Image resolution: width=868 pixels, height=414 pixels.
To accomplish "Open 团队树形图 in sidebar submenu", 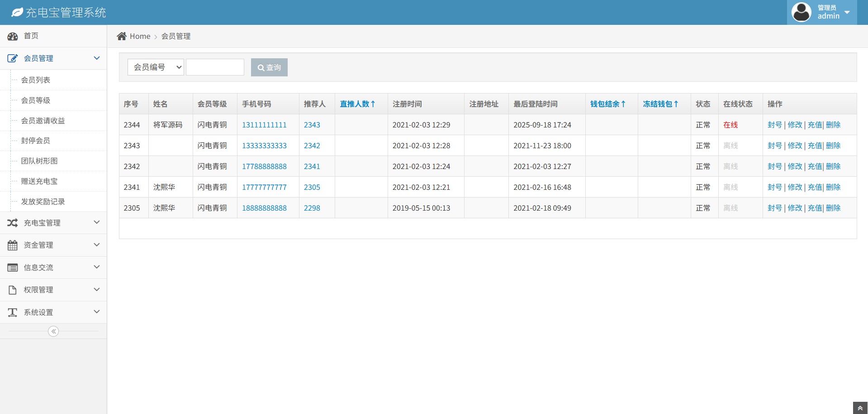I will click(x=39, y=161).
